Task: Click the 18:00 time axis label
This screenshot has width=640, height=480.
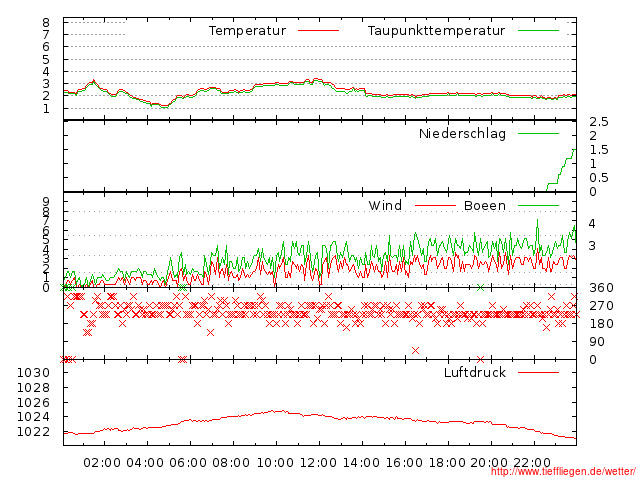Action: 447,463
